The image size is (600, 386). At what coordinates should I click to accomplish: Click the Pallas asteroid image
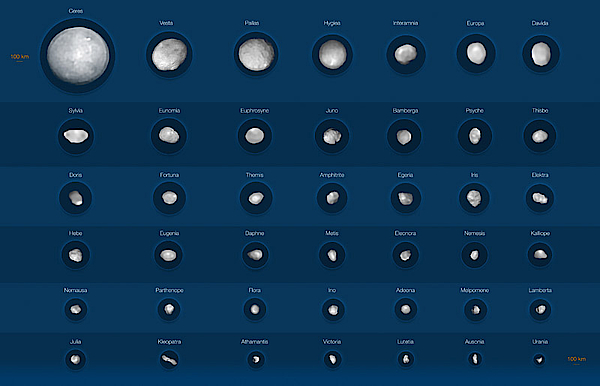pyautogui.click(x=256, y=54)
